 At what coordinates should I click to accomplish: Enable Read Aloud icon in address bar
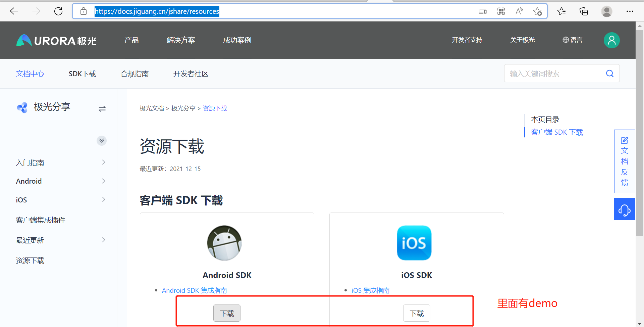(519, 11)
